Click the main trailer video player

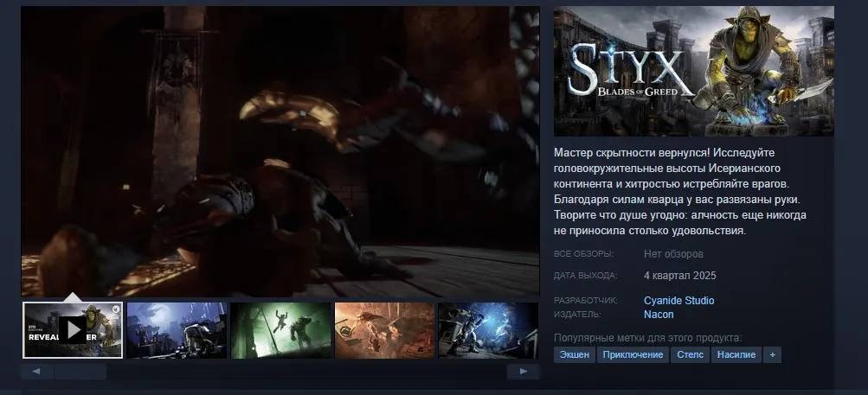(280, 151)
